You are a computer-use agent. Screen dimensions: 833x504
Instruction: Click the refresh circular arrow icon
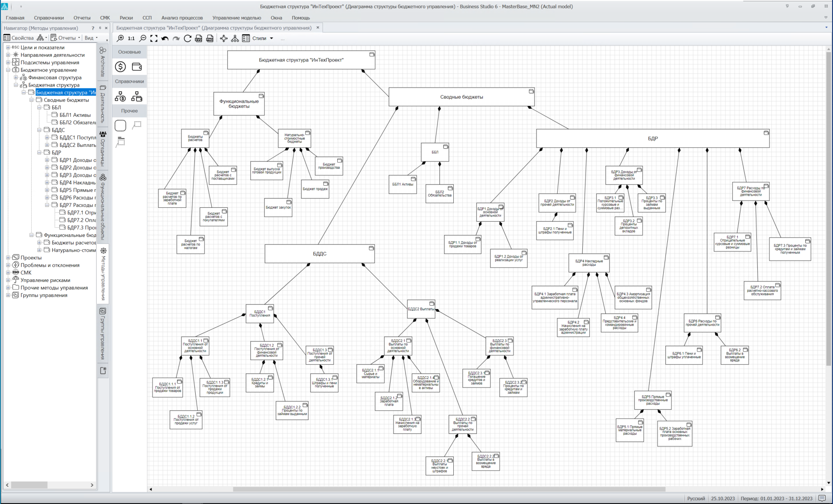point(187,39)
